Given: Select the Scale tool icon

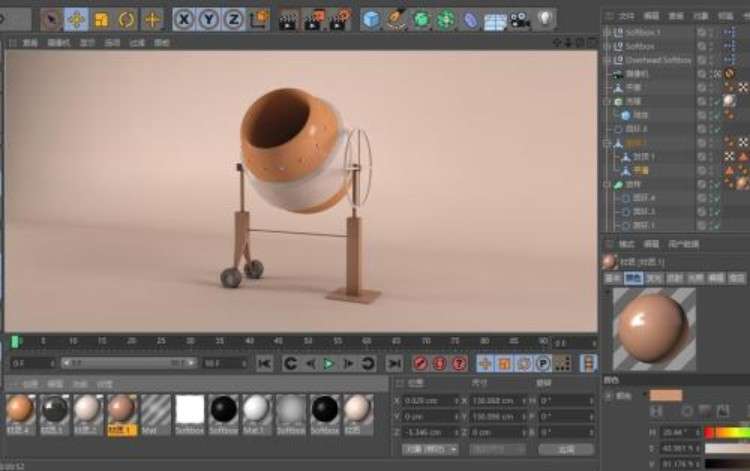Looking at the screenshot, I should (x=102, y=19).
